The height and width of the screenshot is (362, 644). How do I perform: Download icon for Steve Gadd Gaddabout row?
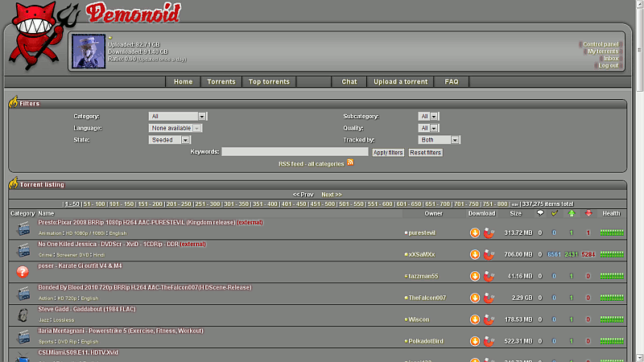[475, 319]
